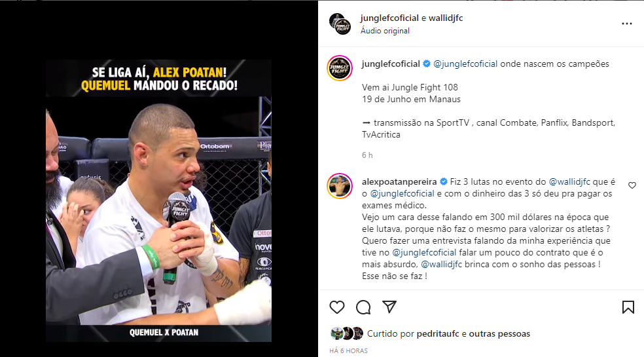644x357 pixels.
Task: Open @wallidjfc mention in first comment line
Action: [x=569, y=182]
